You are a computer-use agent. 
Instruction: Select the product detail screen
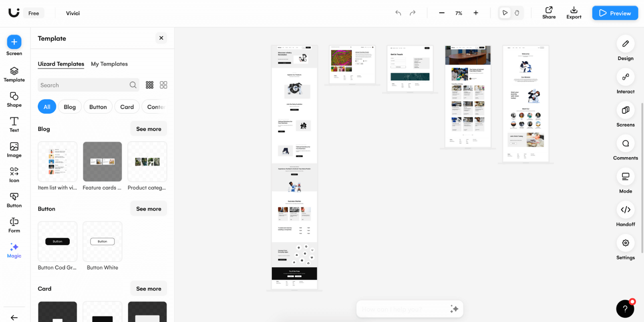pos(352,65)
